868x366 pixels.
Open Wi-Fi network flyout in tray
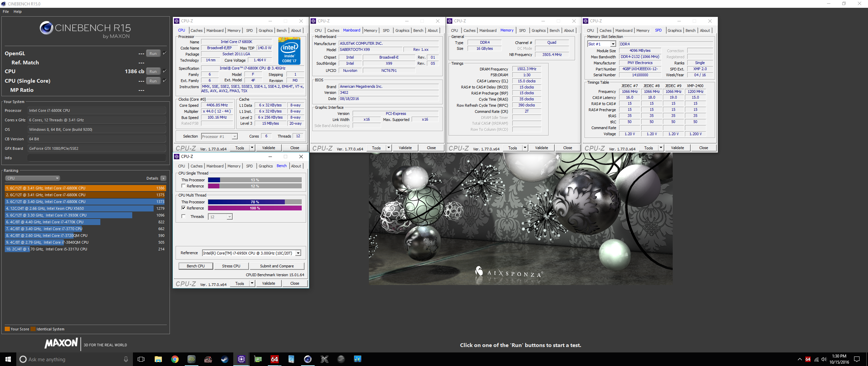[816, 359]
